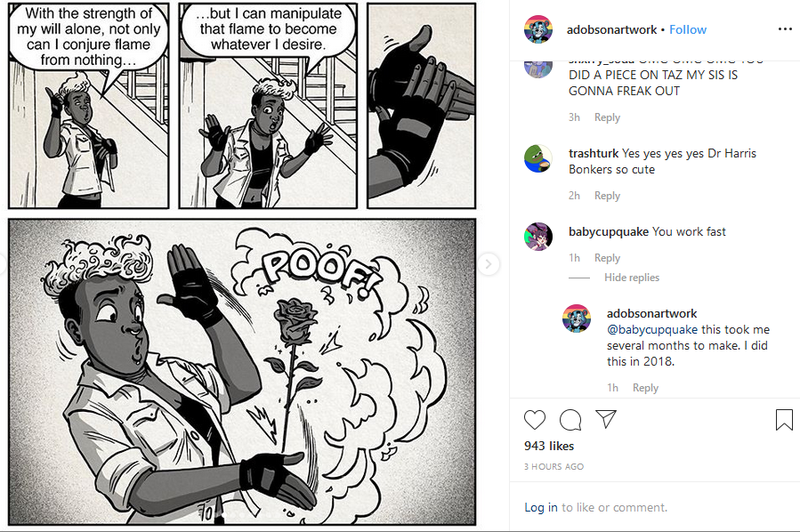
Task: Open the @babycupquake mention link
Action: click(652, 329)
